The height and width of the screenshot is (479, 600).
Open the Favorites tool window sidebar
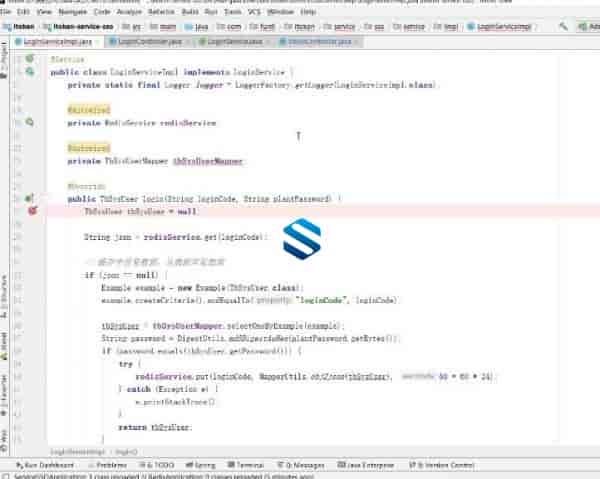pyautogui.click(x=4, y=383)
